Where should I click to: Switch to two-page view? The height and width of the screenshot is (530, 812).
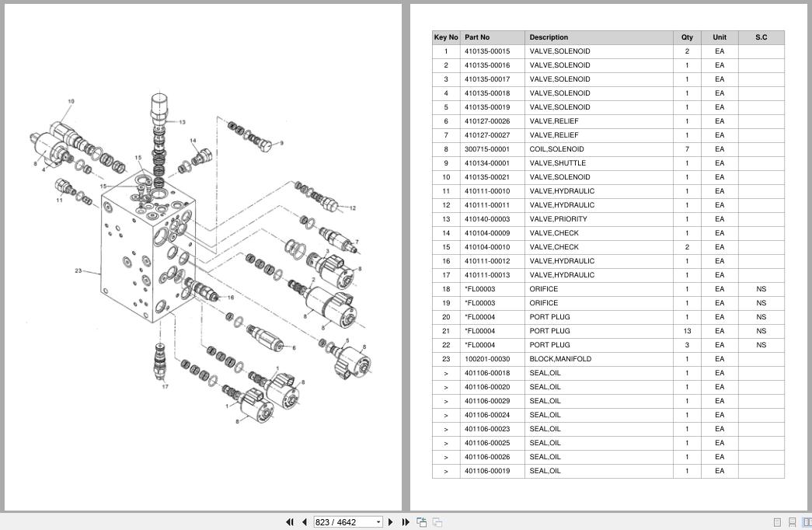pos(807,522)
